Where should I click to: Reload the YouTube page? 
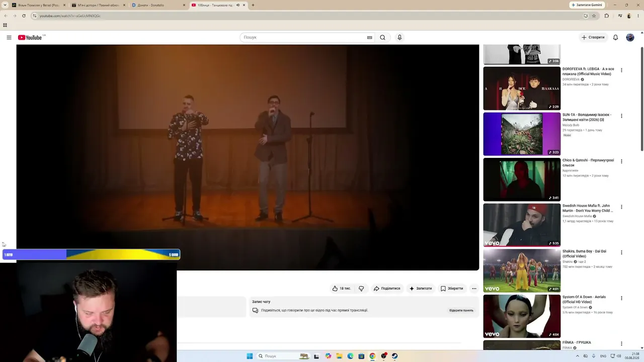click(24, 16)
